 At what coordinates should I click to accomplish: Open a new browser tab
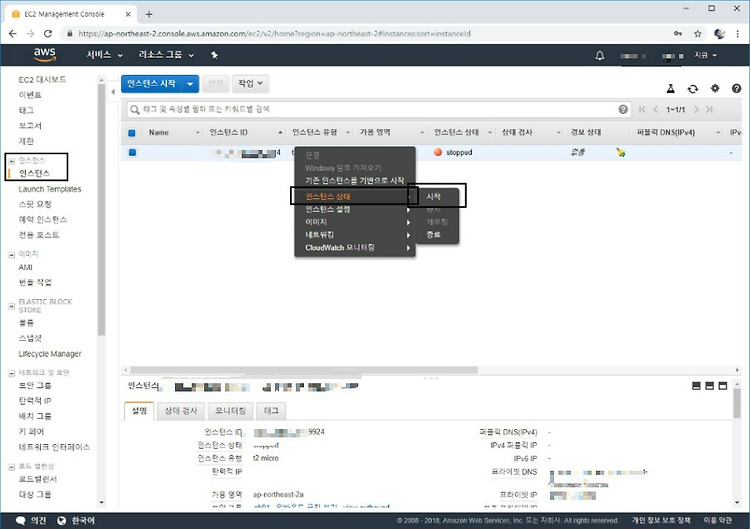[x=149, y=14]
